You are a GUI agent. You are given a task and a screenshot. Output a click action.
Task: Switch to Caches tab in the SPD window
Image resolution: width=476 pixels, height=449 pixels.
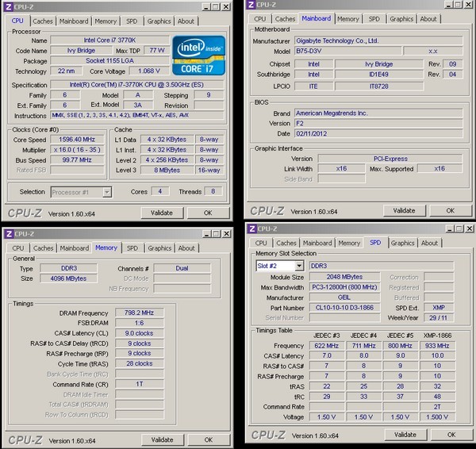(286, 243)
